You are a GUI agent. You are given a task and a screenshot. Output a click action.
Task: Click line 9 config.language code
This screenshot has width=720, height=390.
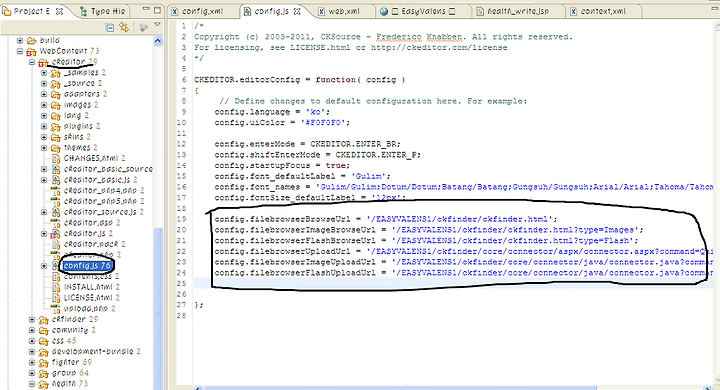(272, 112)
